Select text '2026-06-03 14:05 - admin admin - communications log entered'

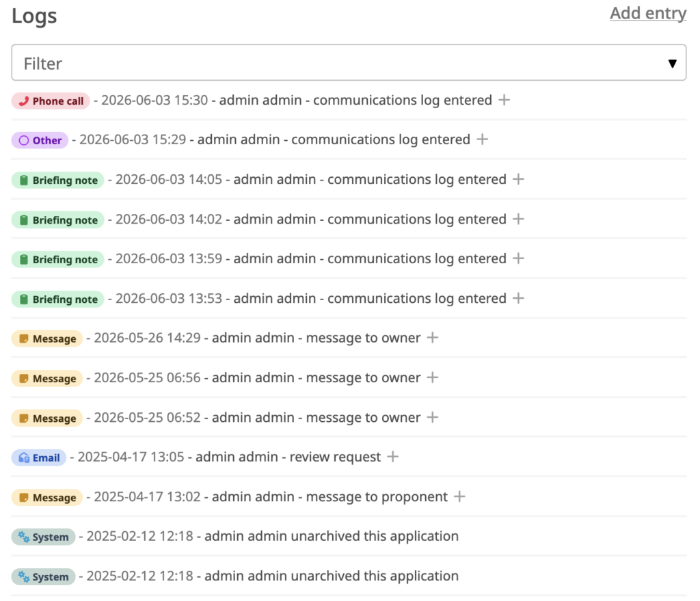pos(311,179)
